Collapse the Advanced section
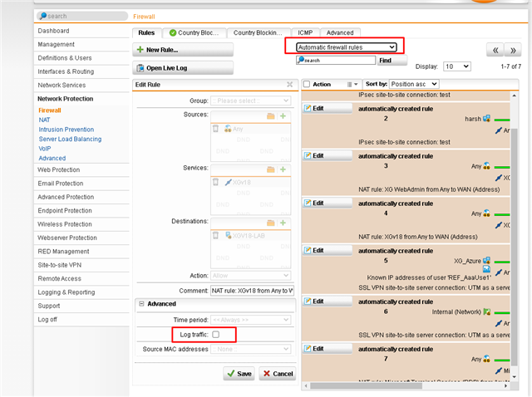 click(140, 304)
